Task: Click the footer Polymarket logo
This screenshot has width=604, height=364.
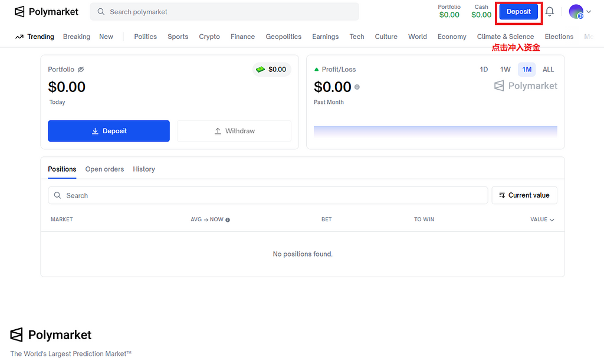Action: (x=51, y=335)
